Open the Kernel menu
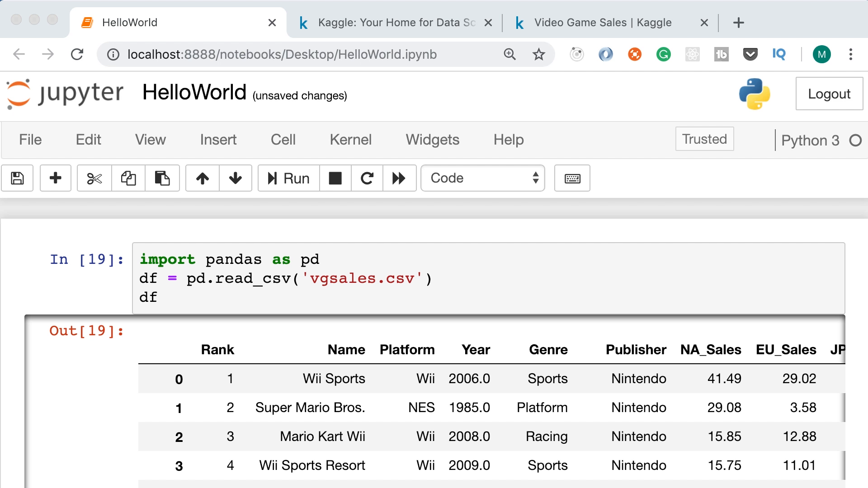 pyautogui.click(x=350, y=140)
